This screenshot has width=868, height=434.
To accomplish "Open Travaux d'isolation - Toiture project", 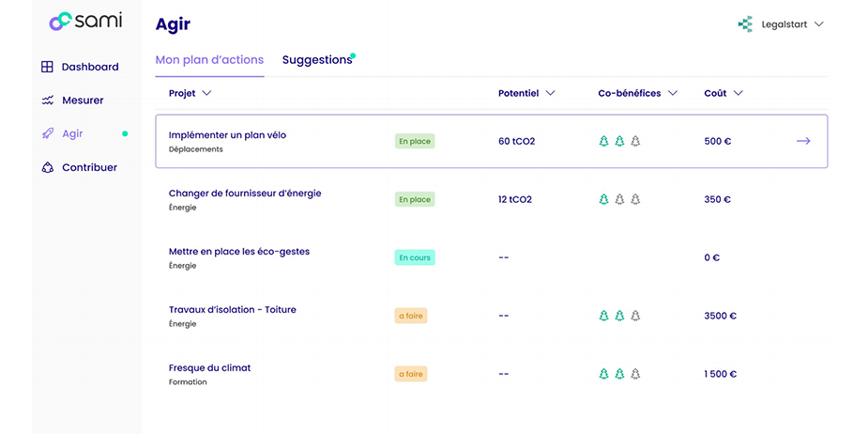I will 232,310.
